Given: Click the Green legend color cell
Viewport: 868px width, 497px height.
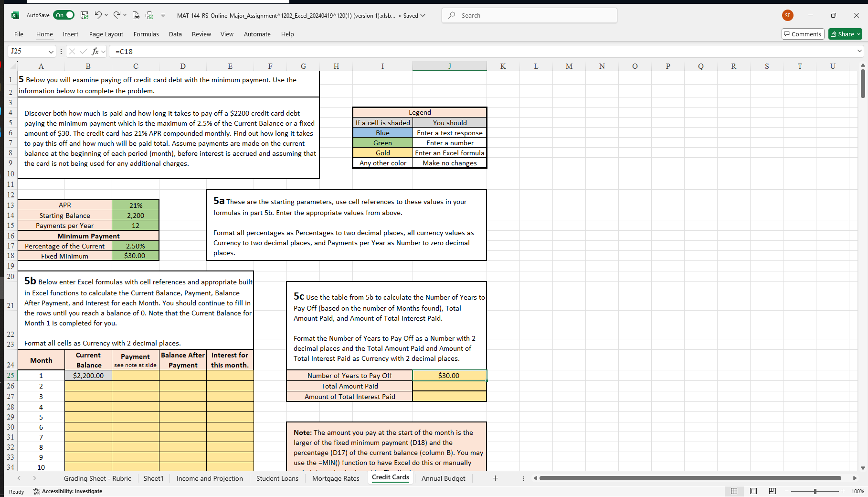Looking at the screenshot, I should point(382,143).
